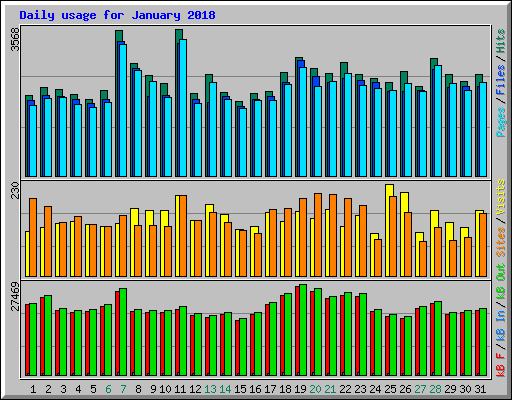The width and height of the screenshot is (512, 400).
Task: Click green weekend day label 6
Action: click(x=108, y=389)
